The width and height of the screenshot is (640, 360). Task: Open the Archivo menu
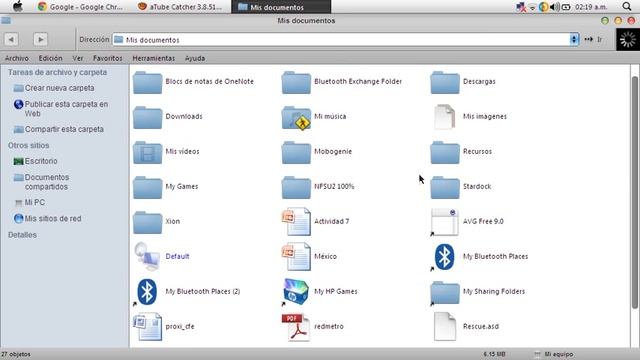click(x=17, y=58)
